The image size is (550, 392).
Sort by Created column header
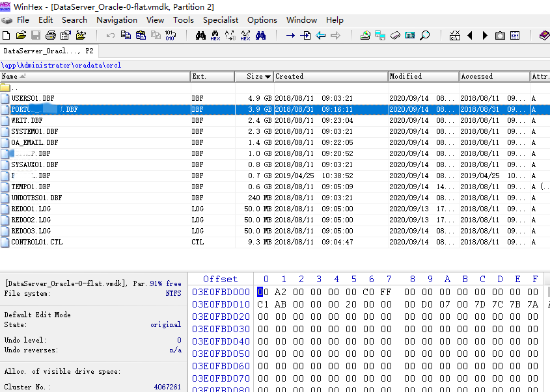(x=331, y=76)
